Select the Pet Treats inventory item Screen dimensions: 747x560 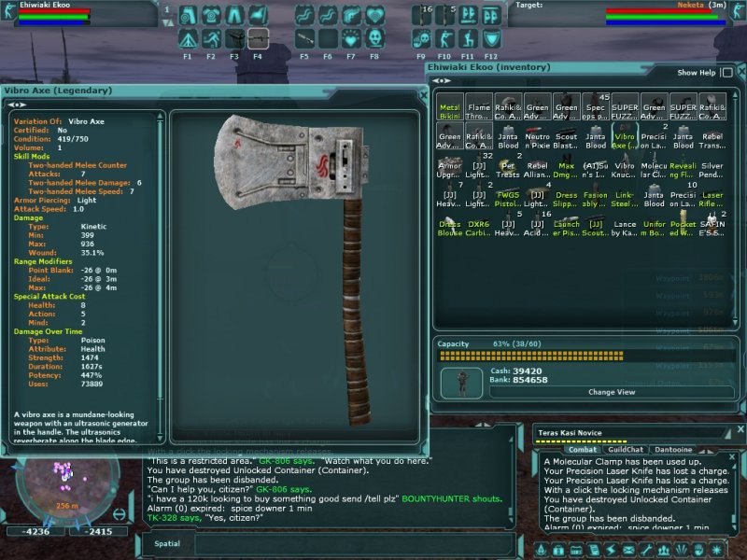coord(508,165)
